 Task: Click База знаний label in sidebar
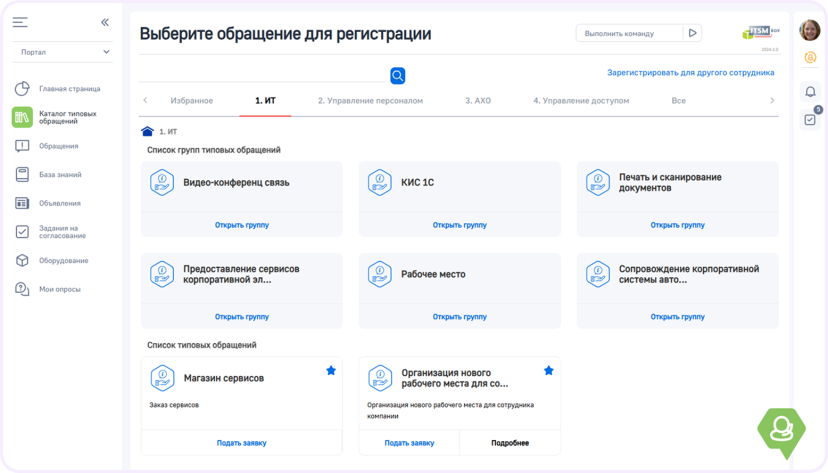coord(60,175)
